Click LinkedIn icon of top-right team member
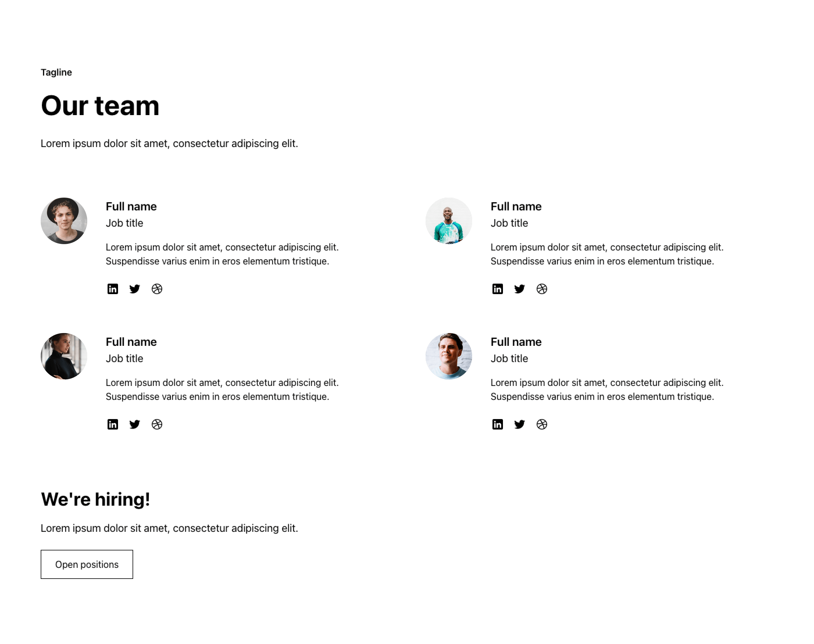 tap(497, 289)
